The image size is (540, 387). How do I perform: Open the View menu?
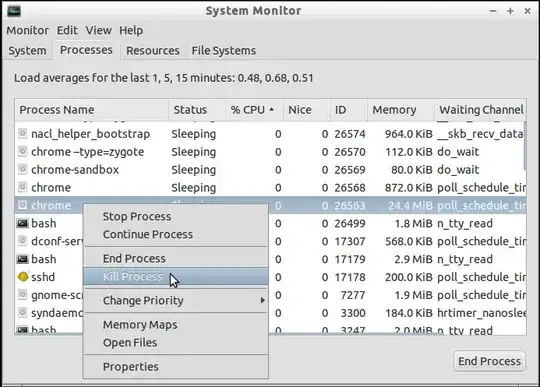pos(98,30)
